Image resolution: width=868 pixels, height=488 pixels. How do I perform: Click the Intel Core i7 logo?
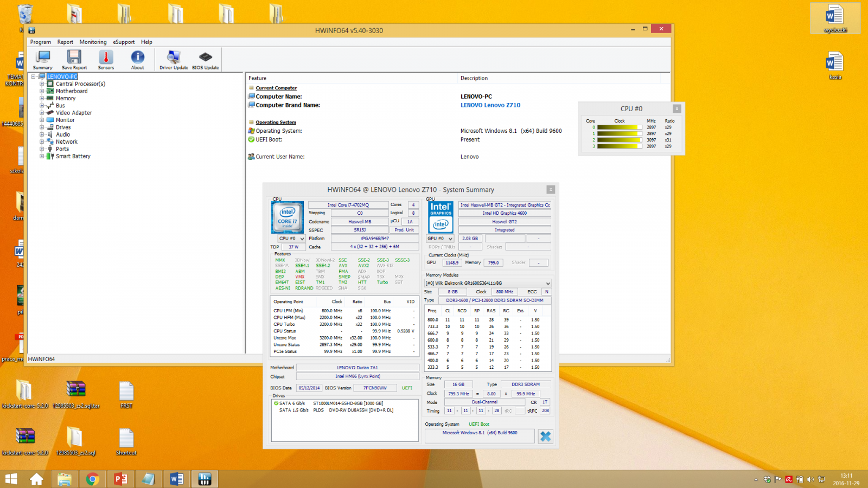click(288, 217)
